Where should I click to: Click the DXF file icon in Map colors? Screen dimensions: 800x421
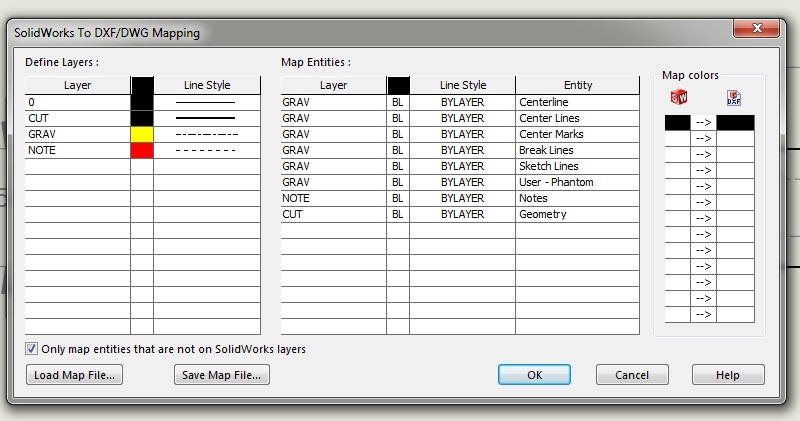tap(734, 97)
